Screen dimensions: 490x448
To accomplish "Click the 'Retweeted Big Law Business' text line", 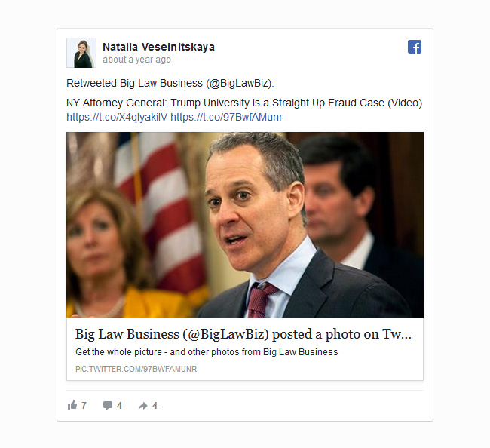I will pos(170,83).
